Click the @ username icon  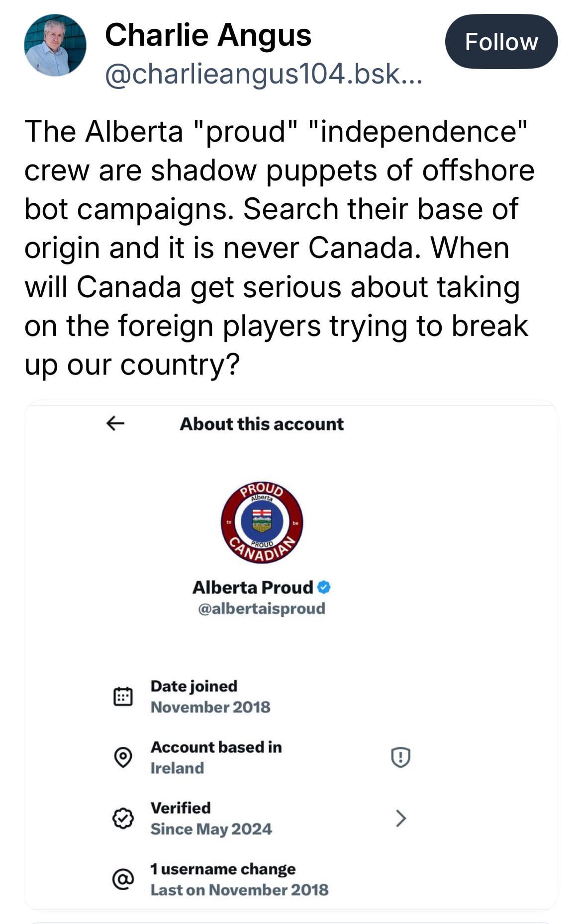click(x=123, y=879)
